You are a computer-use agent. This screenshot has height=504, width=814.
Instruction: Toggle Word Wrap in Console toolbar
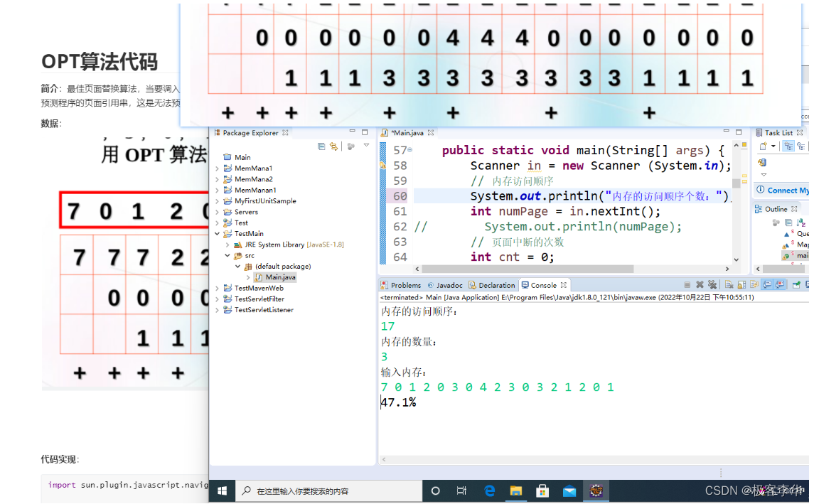tap(754, 285)
